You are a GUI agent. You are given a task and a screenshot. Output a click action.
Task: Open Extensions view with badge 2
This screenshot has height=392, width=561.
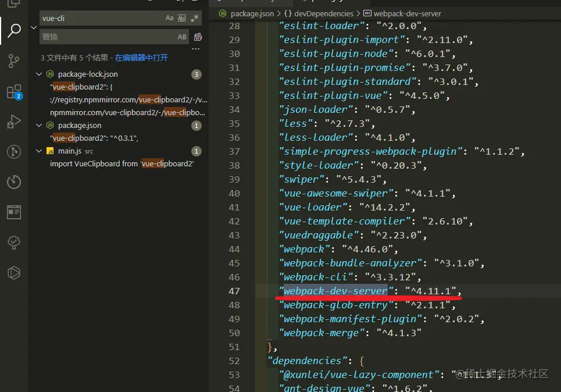tap(15, 92)
